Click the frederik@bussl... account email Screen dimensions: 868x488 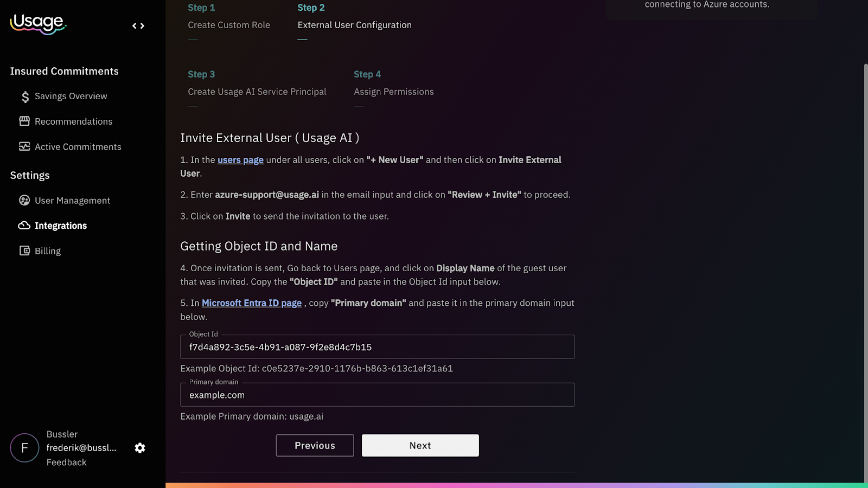[81, 448]
